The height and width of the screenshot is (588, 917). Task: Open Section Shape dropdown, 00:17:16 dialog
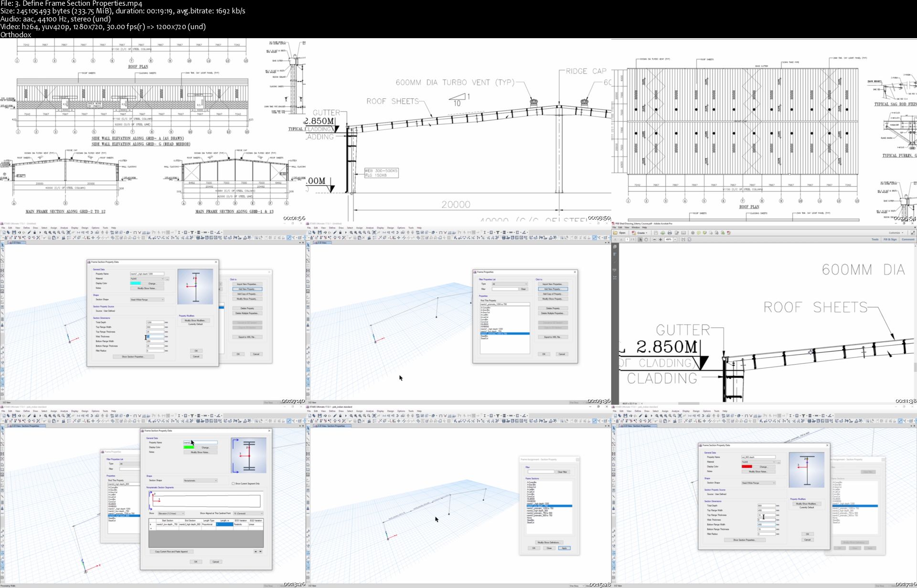pyautogui.click(x=758, y=483)
